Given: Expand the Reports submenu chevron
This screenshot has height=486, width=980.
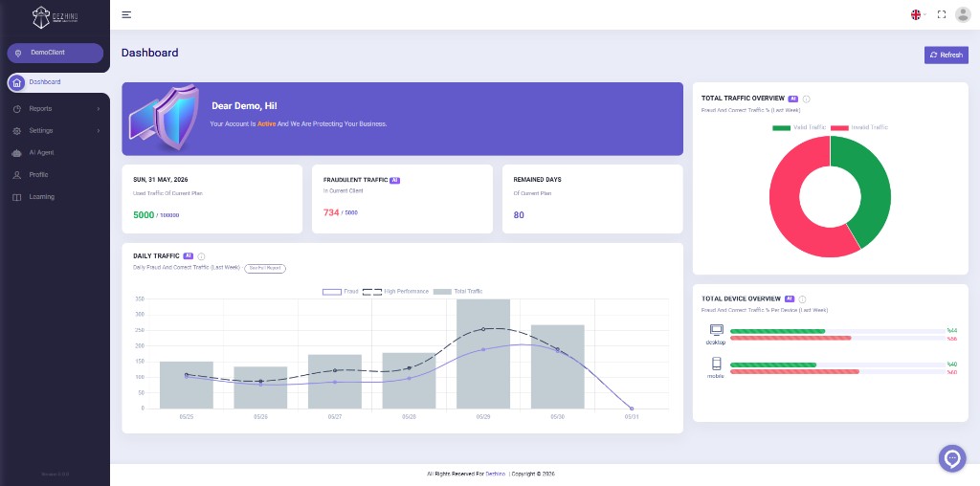Looking at the screenshot, I should click(99, 109).
